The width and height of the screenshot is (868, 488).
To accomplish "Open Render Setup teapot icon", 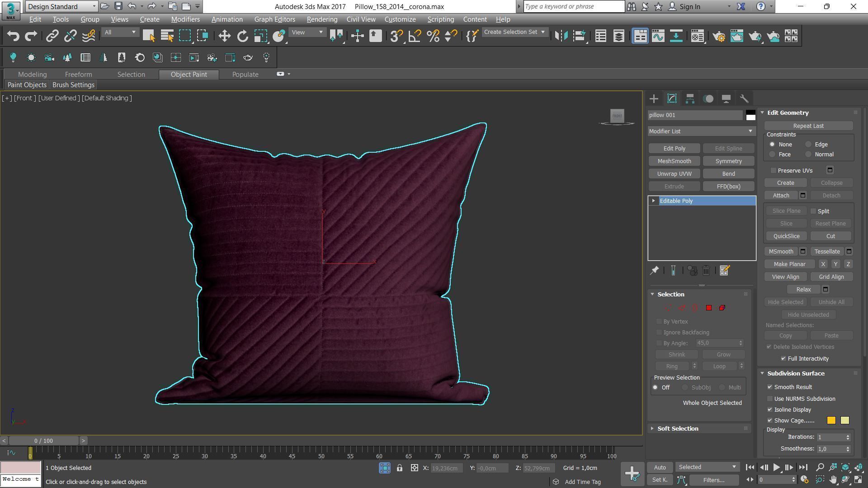I will 719,36.
